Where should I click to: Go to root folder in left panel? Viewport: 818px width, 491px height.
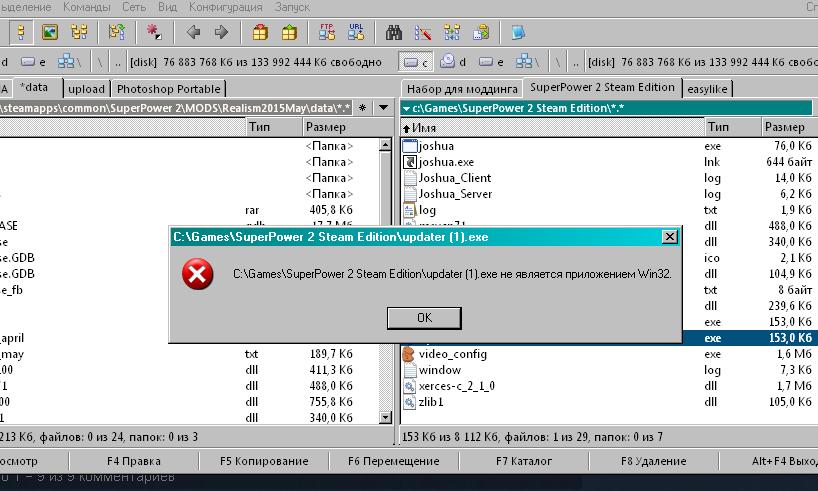click(100, 62)
